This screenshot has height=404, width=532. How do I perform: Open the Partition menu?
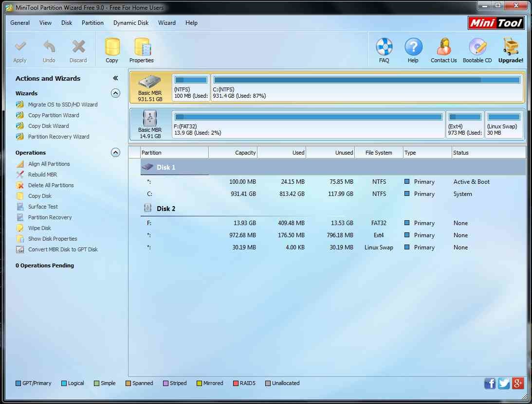pyautogui.click(x=92, y=23)
